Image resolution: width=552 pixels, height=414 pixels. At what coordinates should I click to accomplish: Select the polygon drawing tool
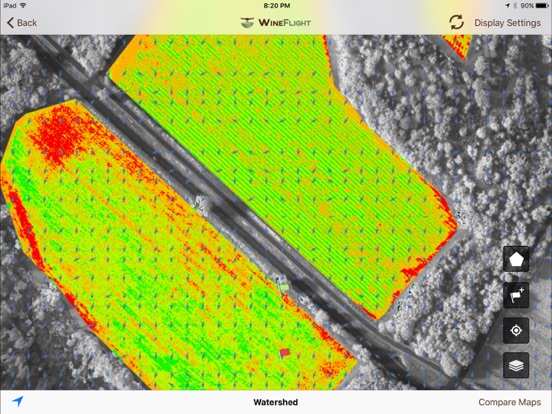(516, 259)
